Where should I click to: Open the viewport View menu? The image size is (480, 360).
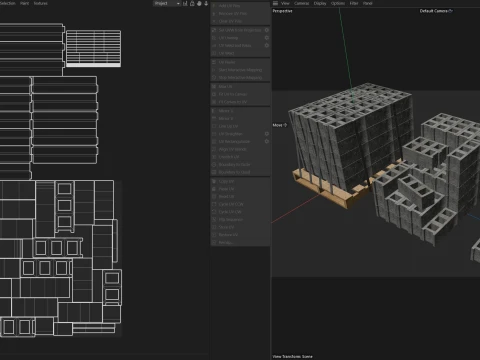pyautogui.click(x=285, y=3)
